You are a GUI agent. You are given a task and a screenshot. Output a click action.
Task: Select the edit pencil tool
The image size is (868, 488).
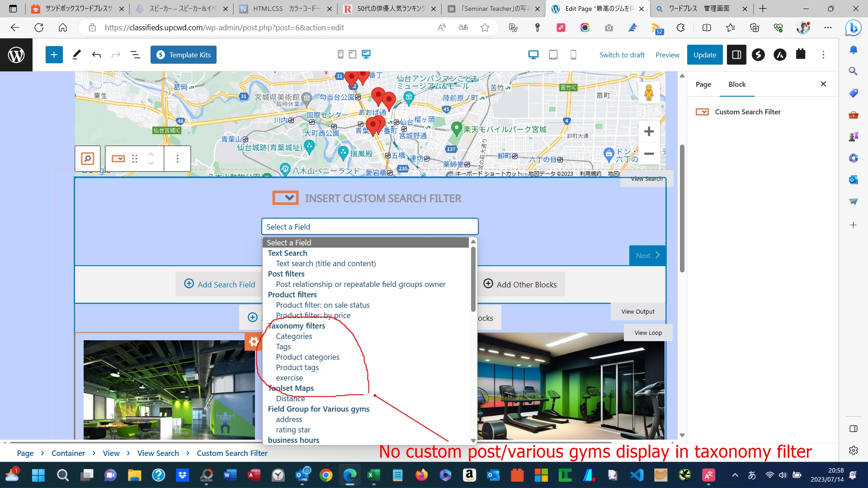(76, 55)
